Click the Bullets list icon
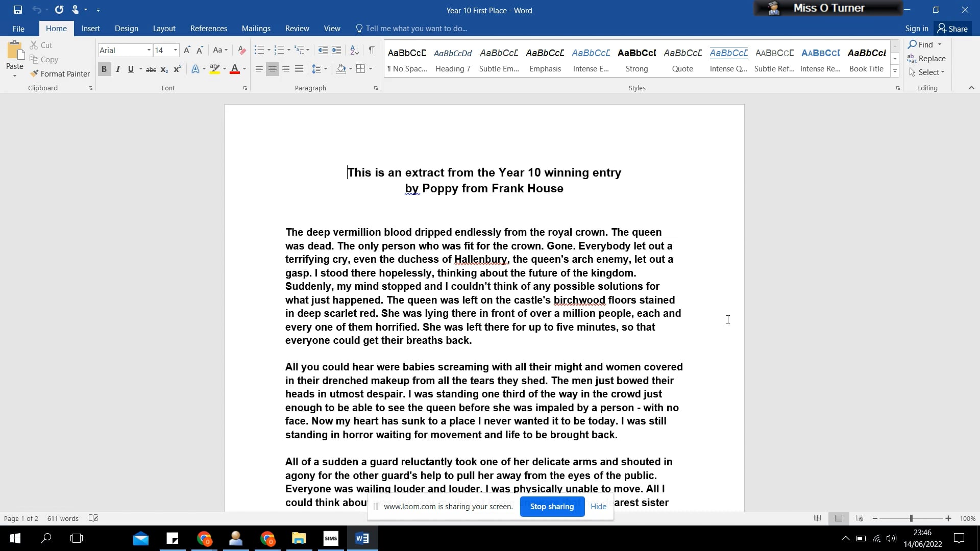Screen dimensions: 980x551 point(259,50)
